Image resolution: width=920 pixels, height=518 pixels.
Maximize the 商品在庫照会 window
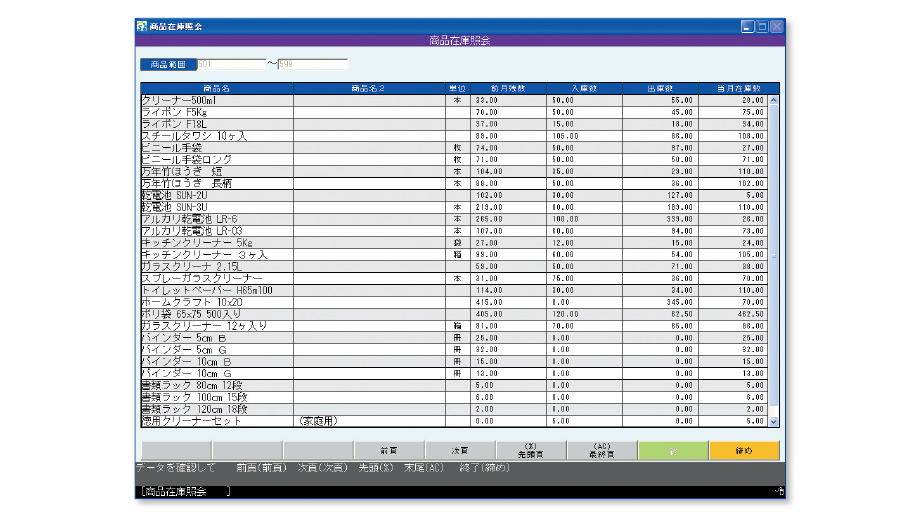click(762, 26)
